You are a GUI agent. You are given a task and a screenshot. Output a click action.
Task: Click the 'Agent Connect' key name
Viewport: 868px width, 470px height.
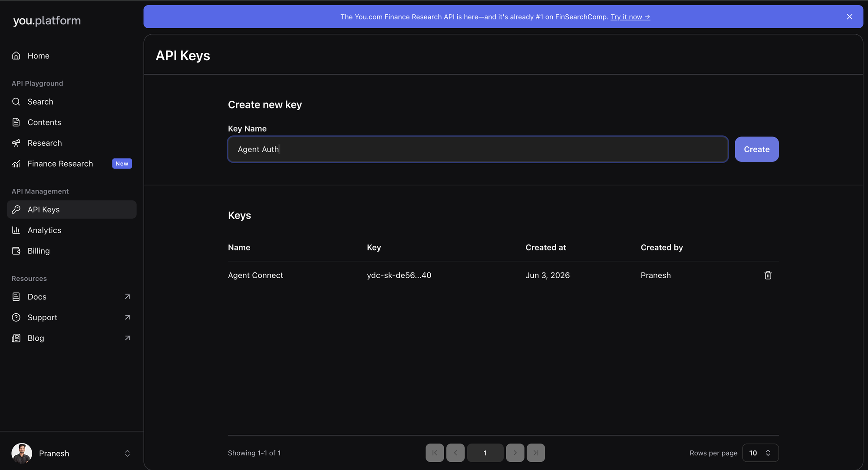tap(255, 275)
